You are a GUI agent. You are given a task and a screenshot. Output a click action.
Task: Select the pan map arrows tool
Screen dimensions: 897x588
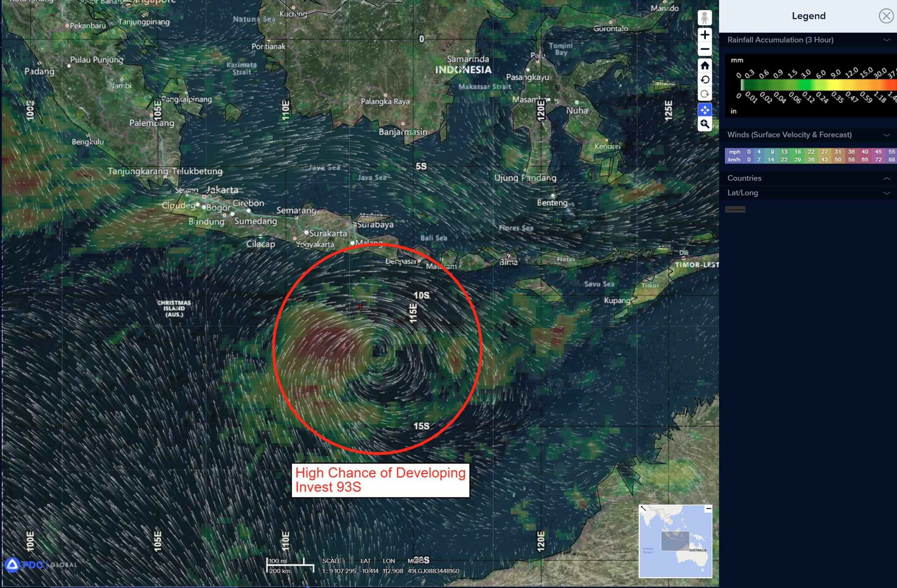[x=704, y=110]
